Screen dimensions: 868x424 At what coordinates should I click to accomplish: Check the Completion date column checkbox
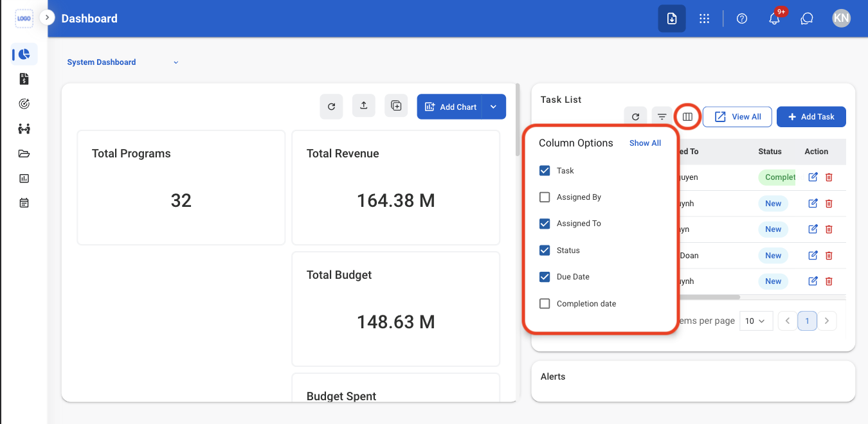tap(545, 304)
